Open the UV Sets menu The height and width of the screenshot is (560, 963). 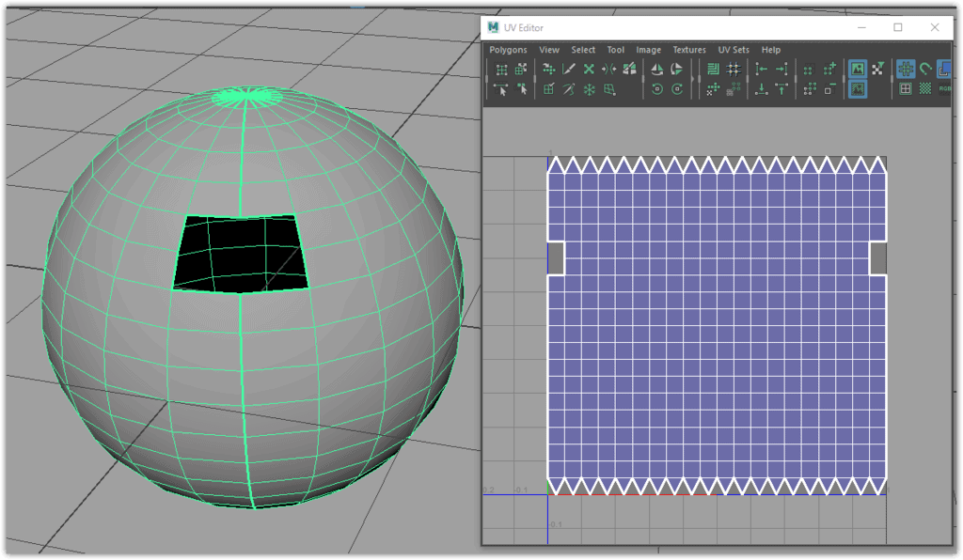tap(734, 50)
